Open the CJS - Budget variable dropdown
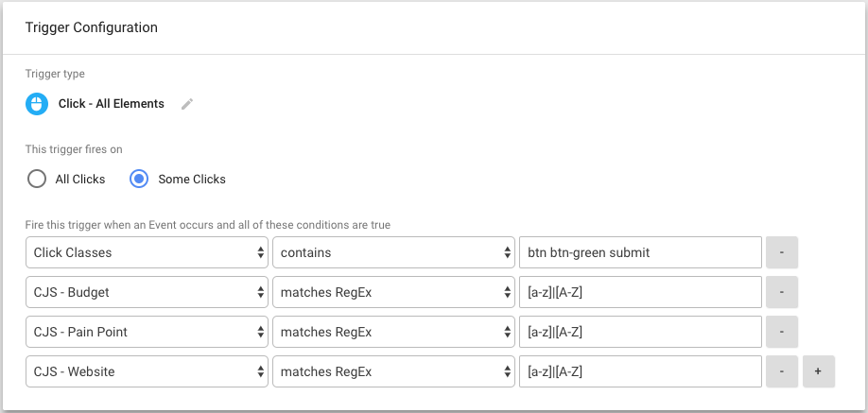 pos(147,292)
